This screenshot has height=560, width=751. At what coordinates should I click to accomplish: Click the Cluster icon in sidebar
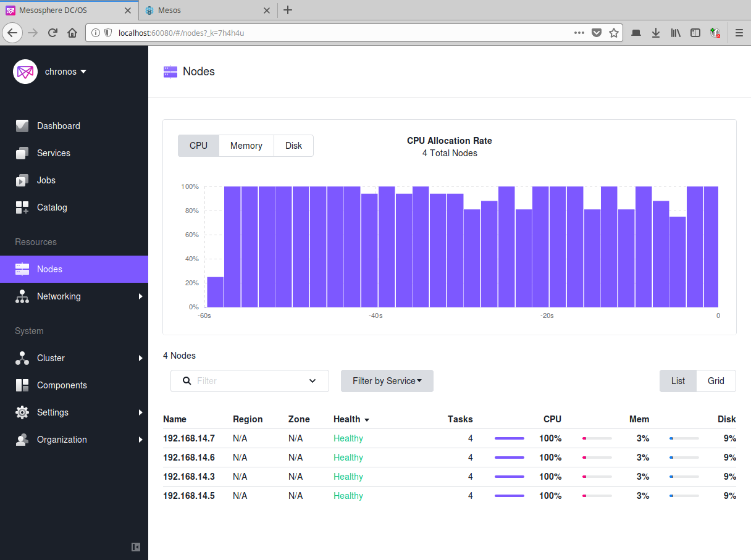coord(22,358)
